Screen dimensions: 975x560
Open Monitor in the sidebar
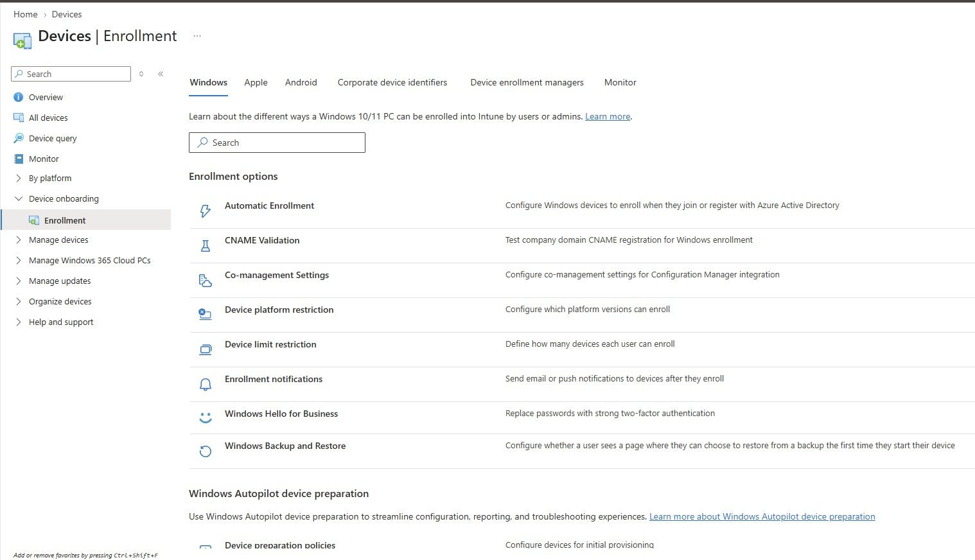pos(44,159)
